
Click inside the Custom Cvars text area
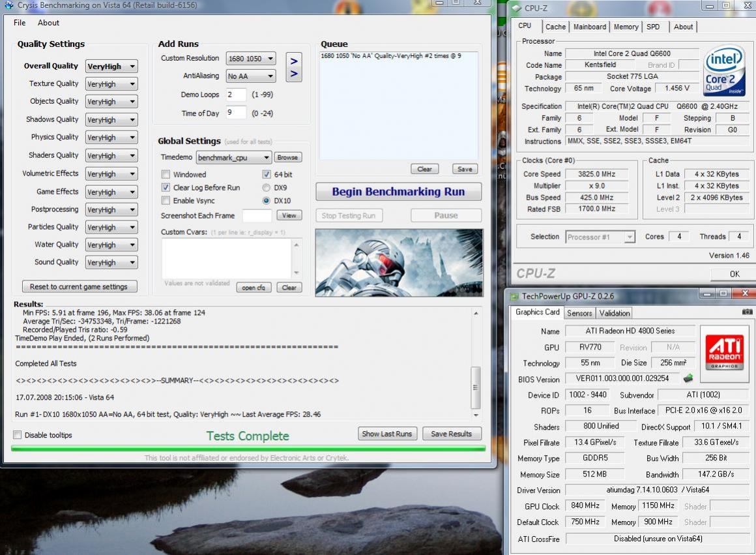click(x=227, y=258)
